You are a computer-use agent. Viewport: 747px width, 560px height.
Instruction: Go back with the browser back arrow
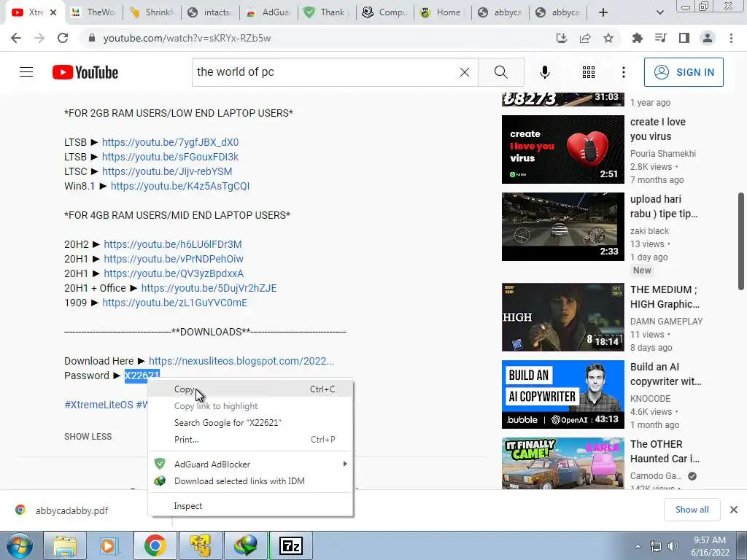(16, 38)
